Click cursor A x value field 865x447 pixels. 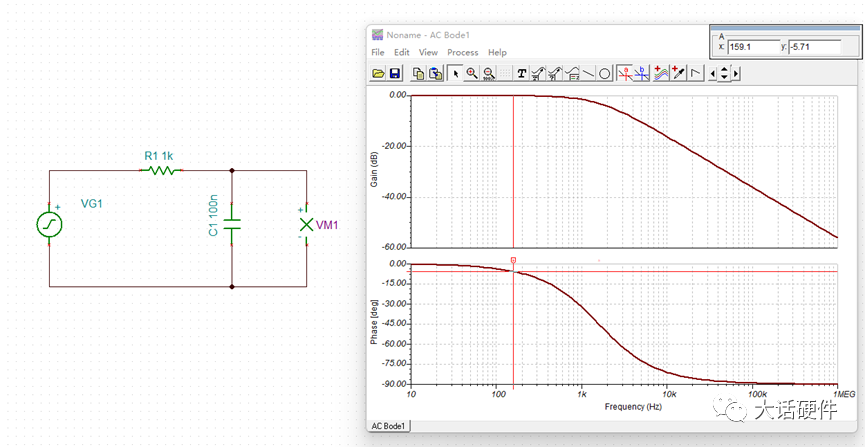(753, 47)
